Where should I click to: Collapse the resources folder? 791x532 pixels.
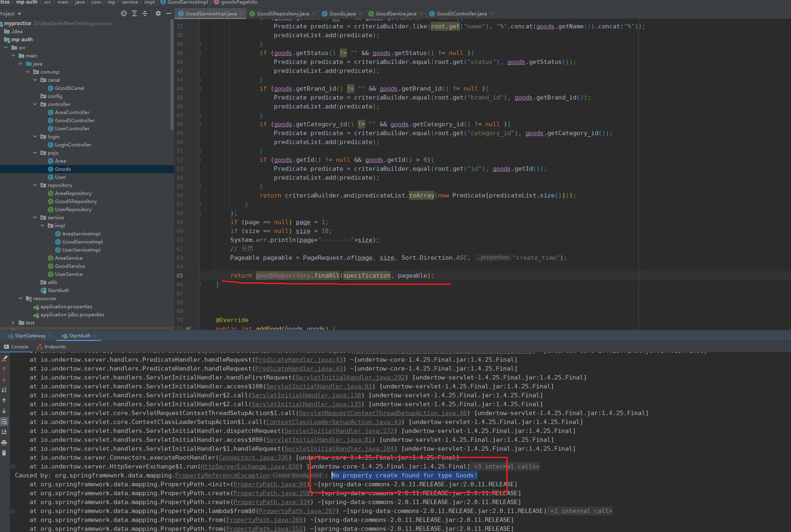(x=21, y=299)
